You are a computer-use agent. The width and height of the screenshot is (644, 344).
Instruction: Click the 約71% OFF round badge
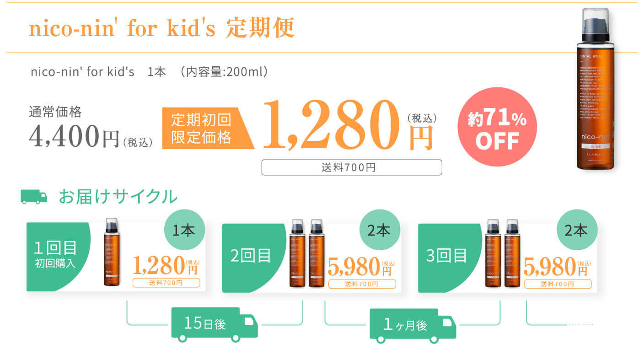[497, 128]
